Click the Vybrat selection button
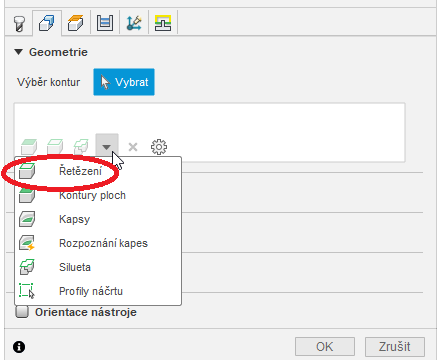This screenshot has width=437, height=360. [x=124, y=82]
